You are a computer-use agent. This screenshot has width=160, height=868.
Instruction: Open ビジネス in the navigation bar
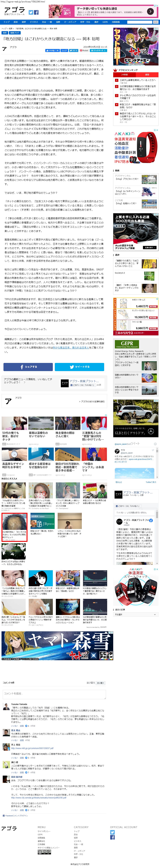(34, 22)
